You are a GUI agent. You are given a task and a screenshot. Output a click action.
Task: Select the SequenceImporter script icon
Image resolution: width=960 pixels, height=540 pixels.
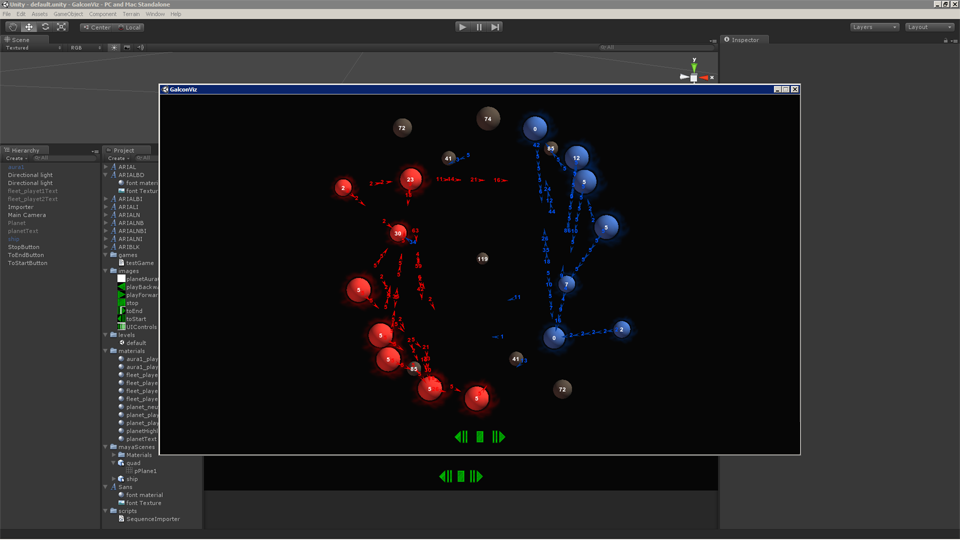(121, 519)
